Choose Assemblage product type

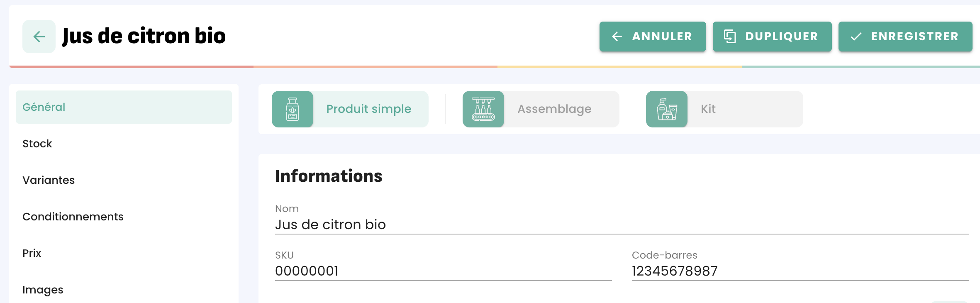pyautogui.click(x=554, y=109)
